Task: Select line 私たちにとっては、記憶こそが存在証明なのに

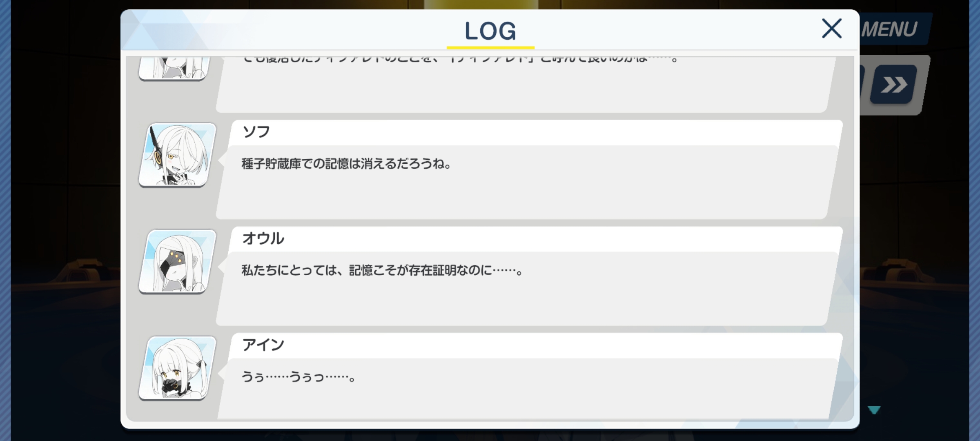Action: click(382, 270)
